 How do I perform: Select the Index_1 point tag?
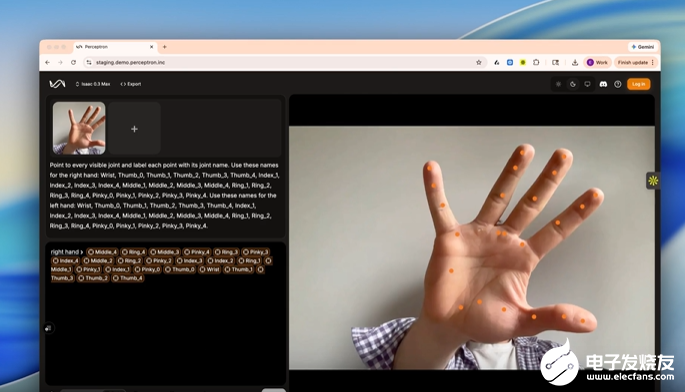click(118, 270)
